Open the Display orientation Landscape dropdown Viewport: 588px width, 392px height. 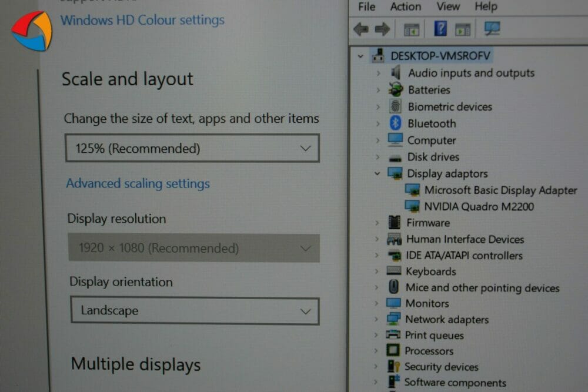pyautogui.click(x=195, y=311)
